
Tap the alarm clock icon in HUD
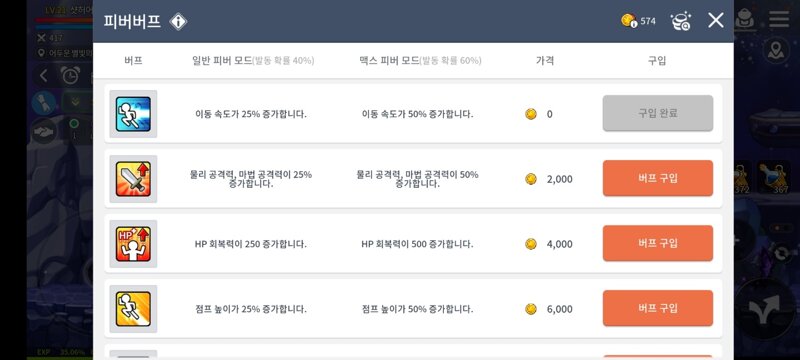pyautogui.click(x=70, y=75)
